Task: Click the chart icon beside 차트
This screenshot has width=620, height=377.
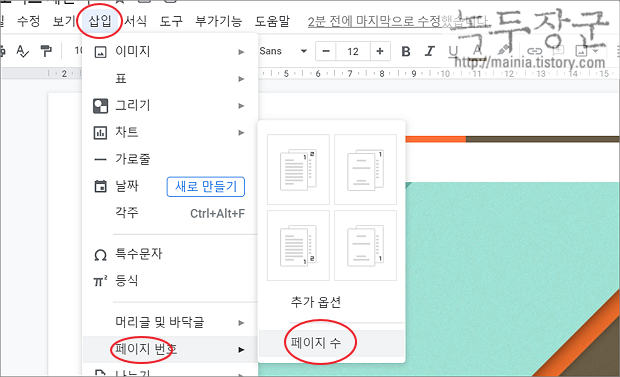Action: [100, 133]
